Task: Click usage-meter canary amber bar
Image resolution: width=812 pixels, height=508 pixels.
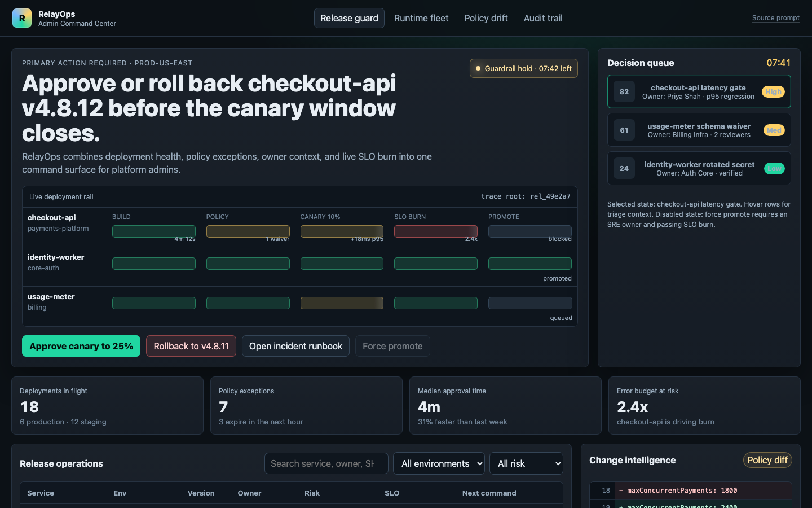Action: (x=342, y=303)
